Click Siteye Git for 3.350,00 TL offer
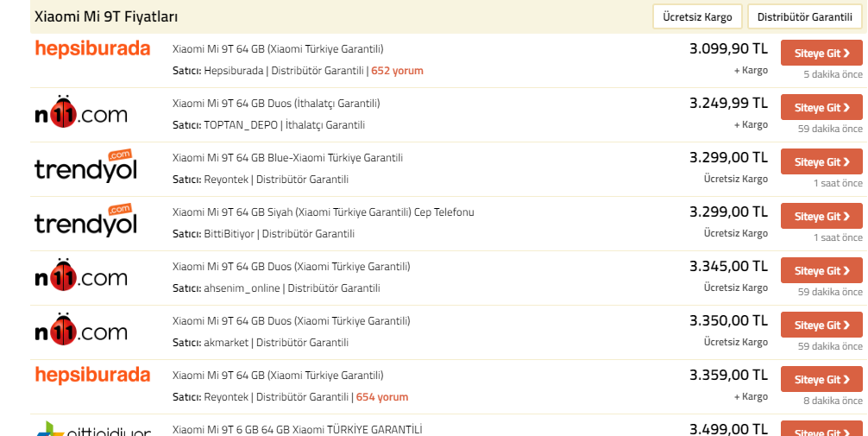Screen dimensions: 868x436 coord(821,325)
